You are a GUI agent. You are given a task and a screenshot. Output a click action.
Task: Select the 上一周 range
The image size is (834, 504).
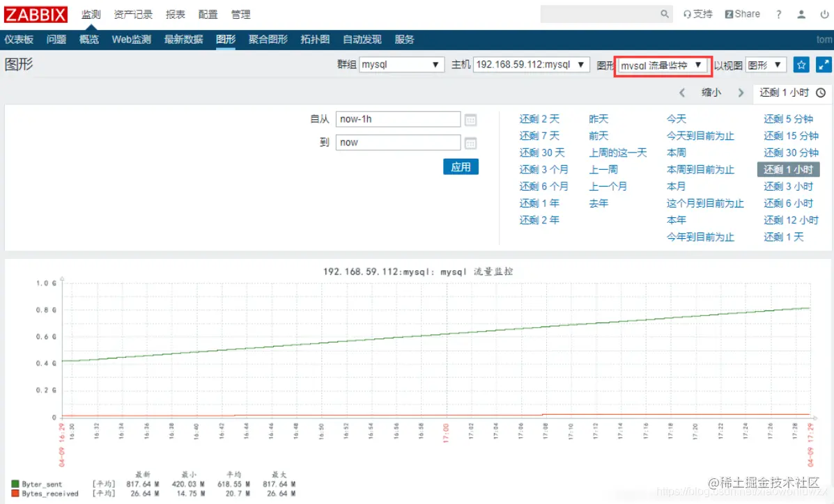click(x=603, y=170)
